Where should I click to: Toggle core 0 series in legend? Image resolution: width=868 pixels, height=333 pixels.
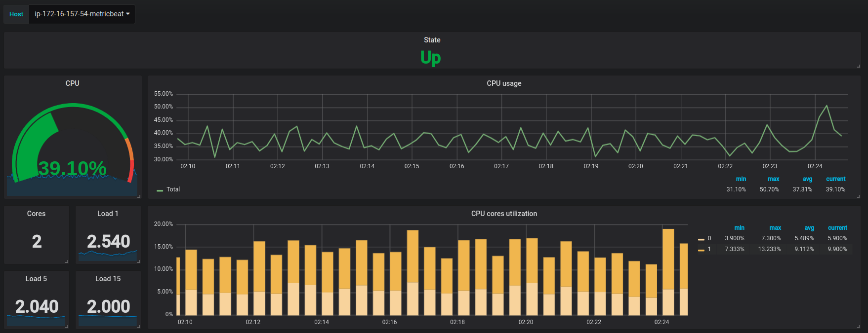tap(709, 238)
